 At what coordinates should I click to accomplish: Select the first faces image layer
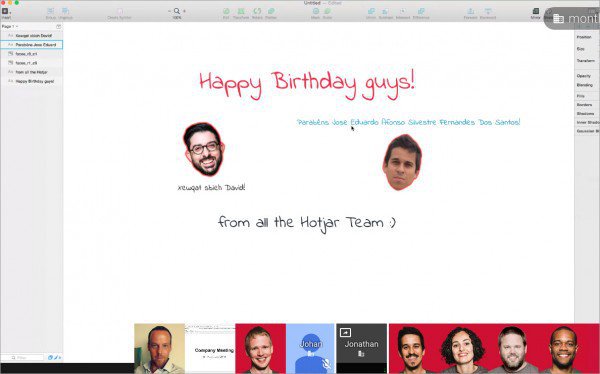(x=31, y=54)
